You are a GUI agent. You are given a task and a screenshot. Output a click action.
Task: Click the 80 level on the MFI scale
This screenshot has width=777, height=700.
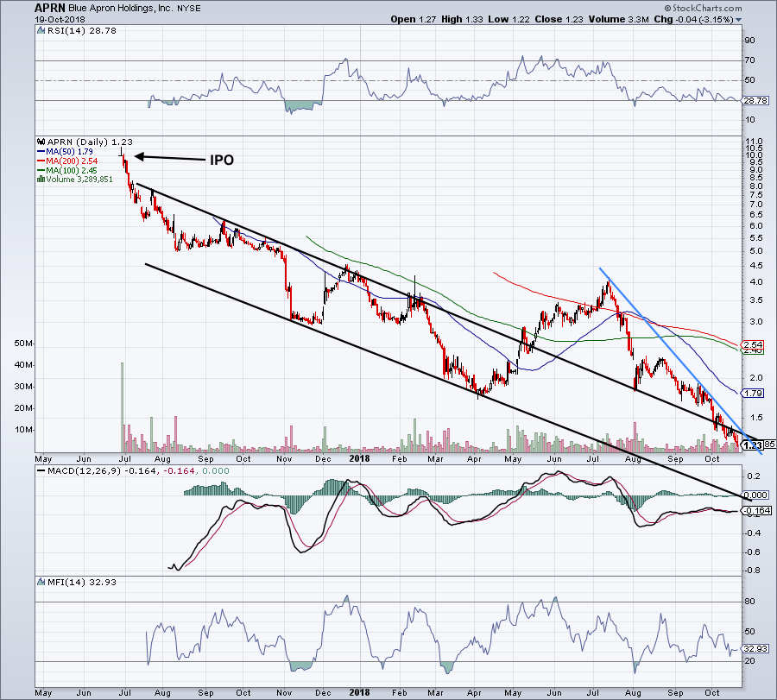(x=750, y=602)
